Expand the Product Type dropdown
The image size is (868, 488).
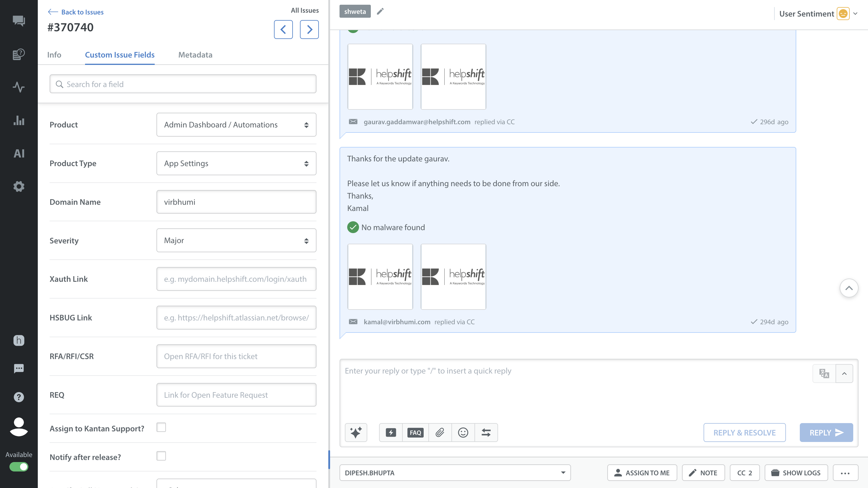(x=236, y=163)
